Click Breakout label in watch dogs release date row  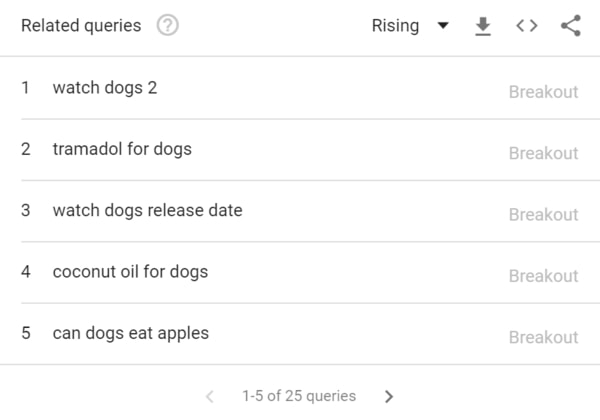(543, 215)
